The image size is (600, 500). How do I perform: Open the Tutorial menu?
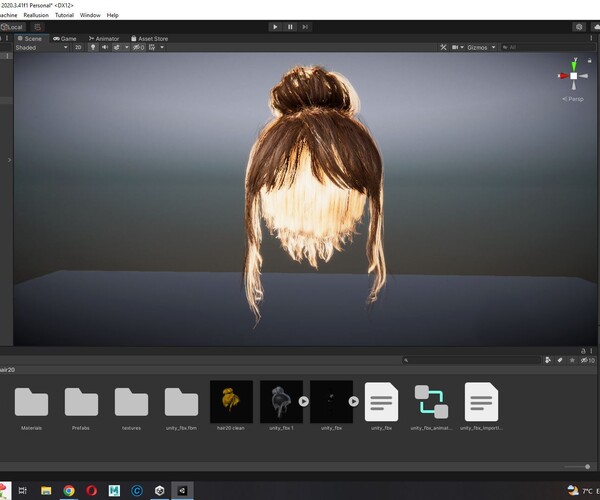64,15
